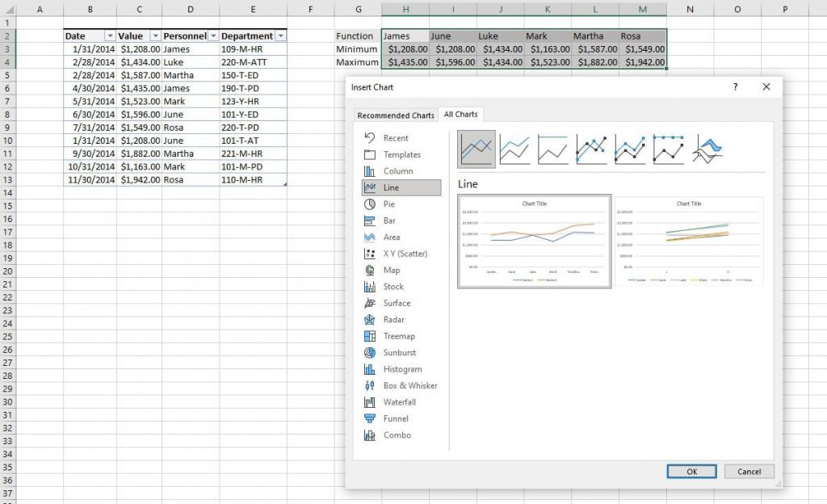Select the Histogram chart category
The width and height of the screenshot is (827, 504).
click(401, 369)
